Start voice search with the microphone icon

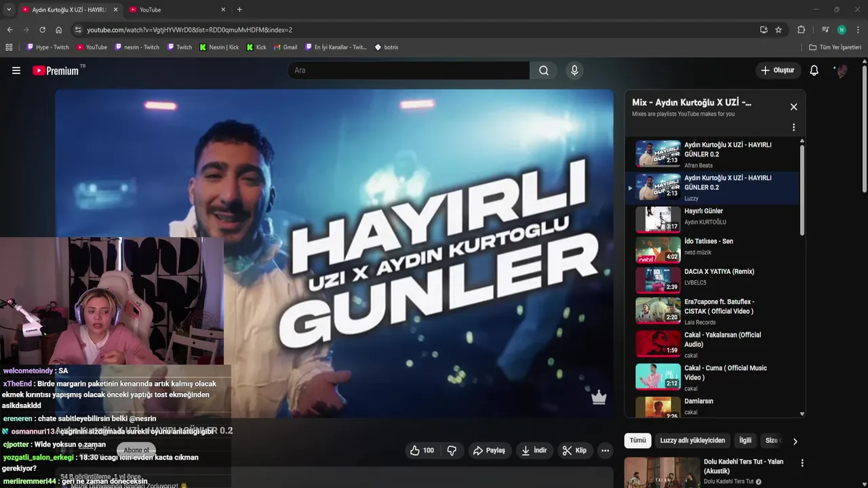coord(574,70)
